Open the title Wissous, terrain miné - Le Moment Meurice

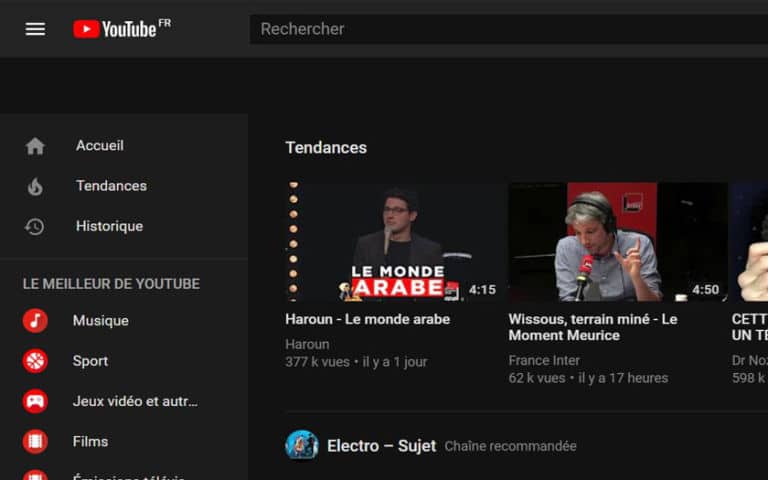(x=593, y=327)
